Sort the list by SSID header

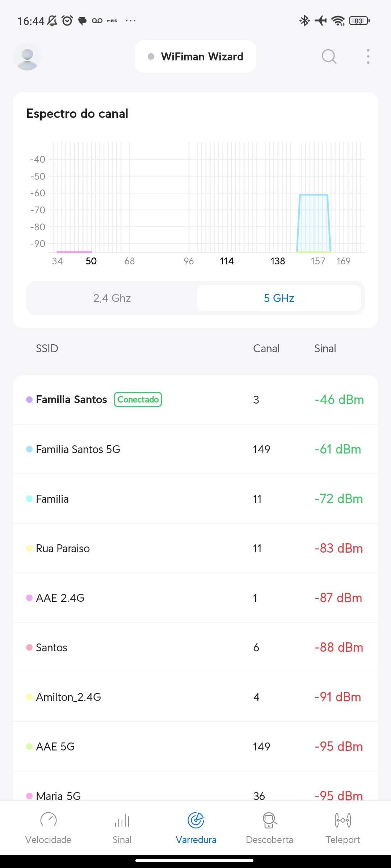click(47, 348)
